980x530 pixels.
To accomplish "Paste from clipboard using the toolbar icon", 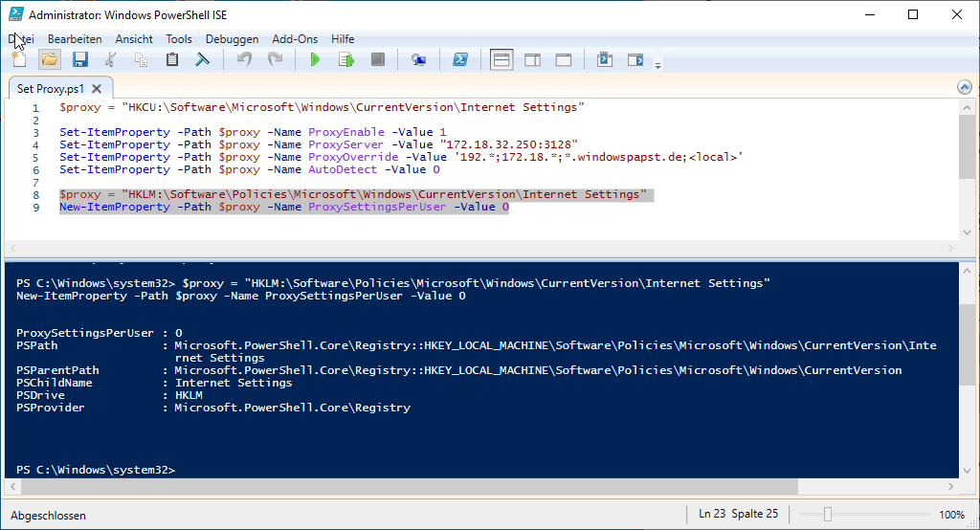I will [x=172, y=59].
